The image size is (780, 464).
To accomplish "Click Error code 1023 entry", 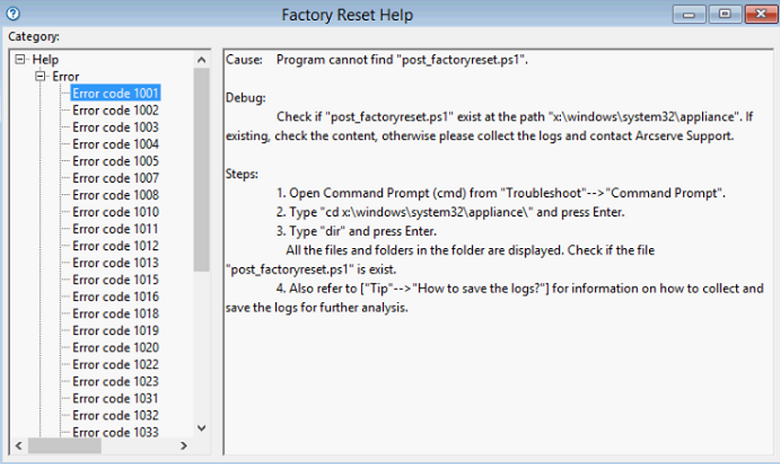I will tap(115, 381).
